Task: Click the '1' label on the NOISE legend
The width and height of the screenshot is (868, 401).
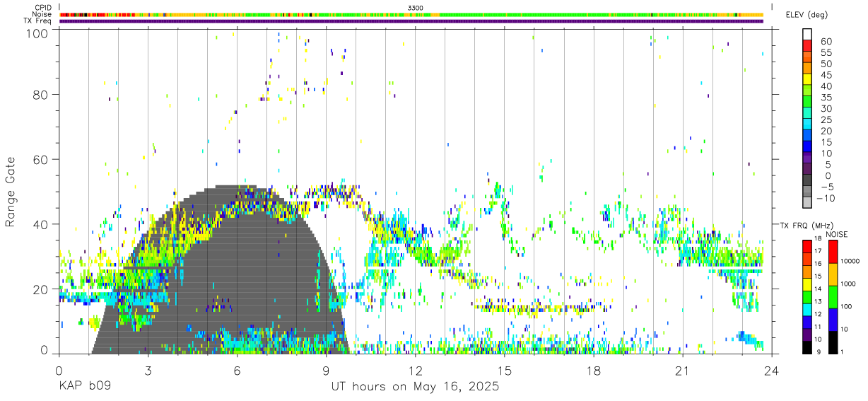Action: pyautogui.click(x=843, y=351)
